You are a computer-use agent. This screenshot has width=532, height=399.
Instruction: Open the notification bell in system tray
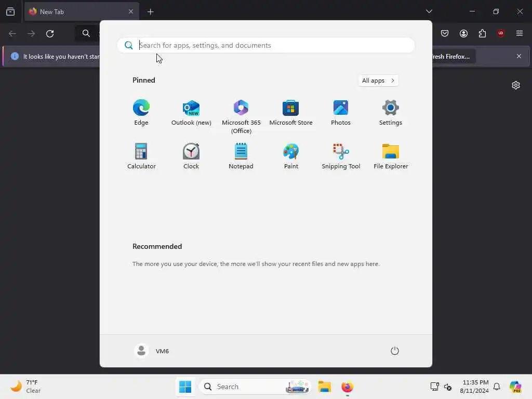click(x=497, y=387)
